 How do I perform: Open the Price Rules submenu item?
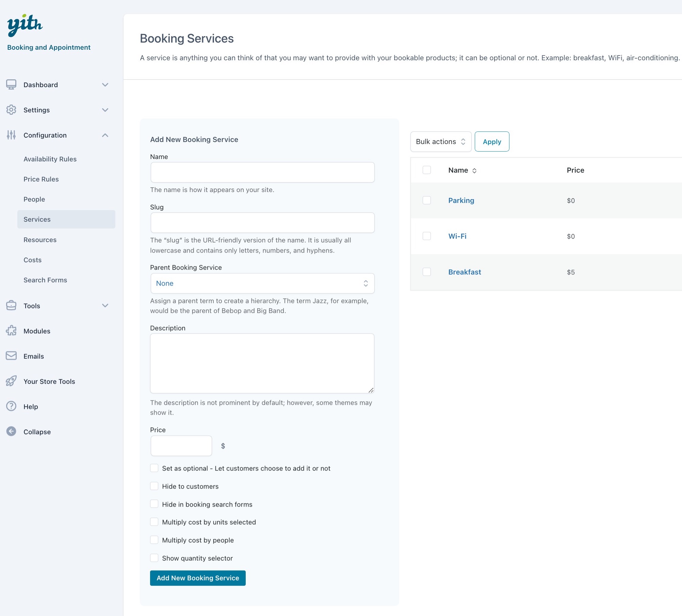coord(41,179)
